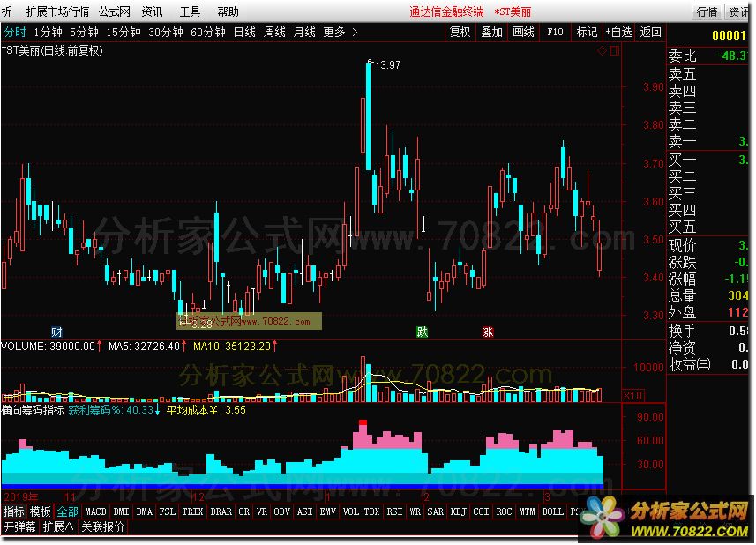The width and height of the screenshot is (756, 545).
Task: Click the 财 event marker
Action: click(56, 332)
